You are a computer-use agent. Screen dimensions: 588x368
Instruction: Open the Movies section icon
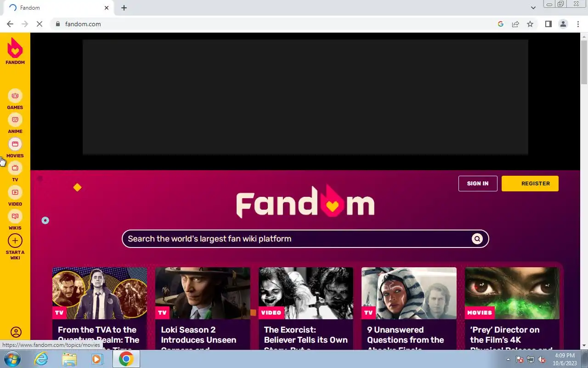tap(15, 144)
